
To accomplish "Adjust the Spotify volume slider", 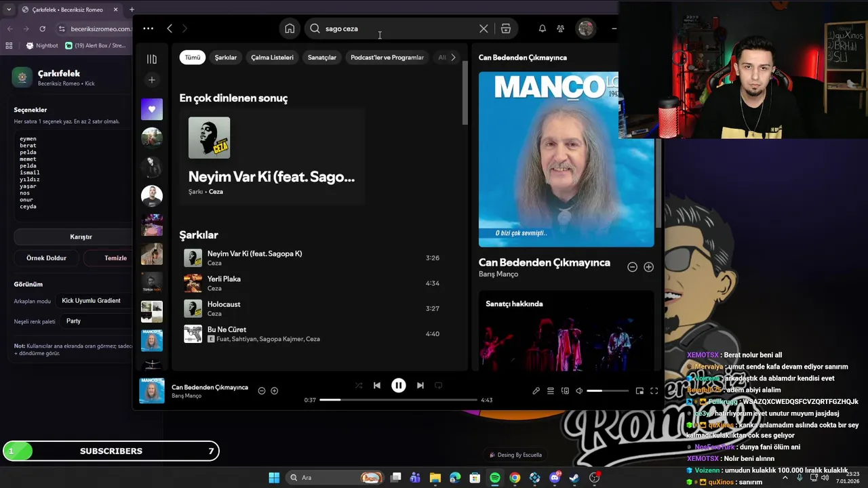I will [x=608, y=391].
